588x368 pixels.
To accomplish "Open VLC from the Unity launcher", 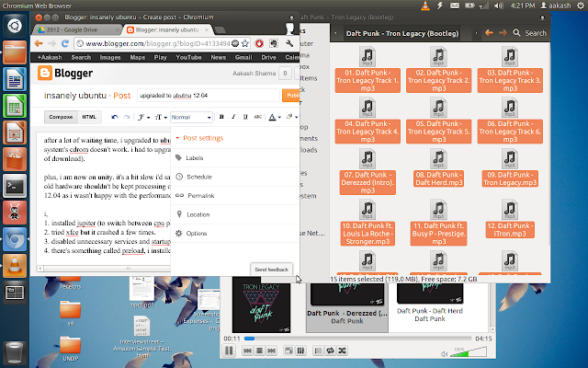I will [x=15, y=266].
